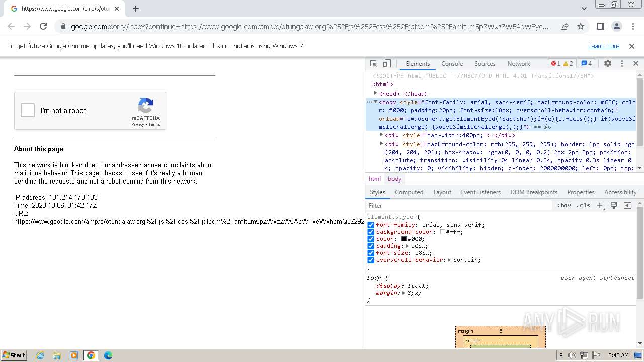
Task: Toggle the padding style property checkbox
Action: (371, 246)
